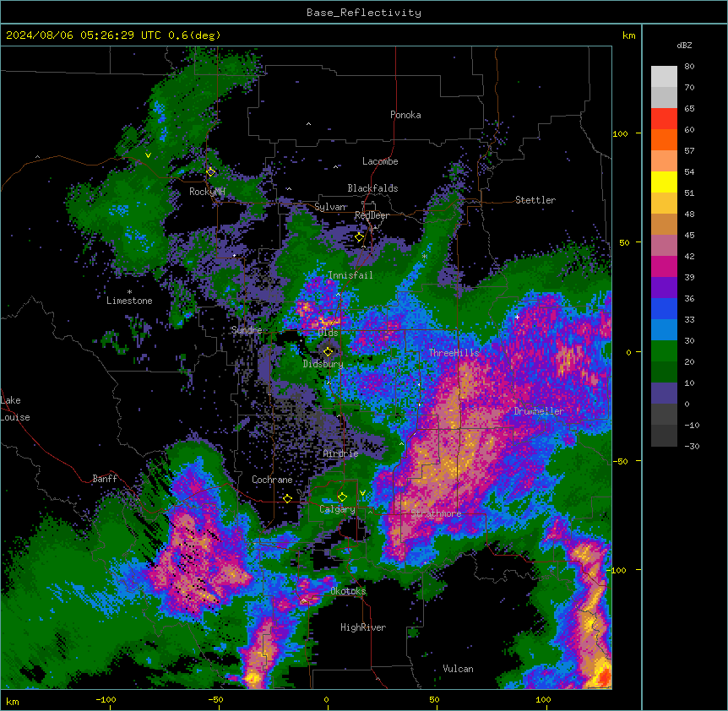
Task: Click the Drumheller label
Action: click(539, 411)
